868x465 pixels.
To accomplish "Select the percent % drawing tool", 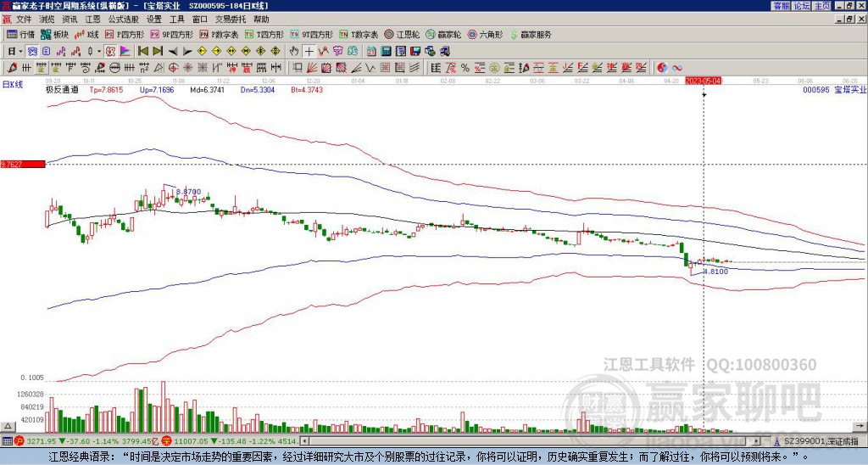I will [x=465, y=68].
